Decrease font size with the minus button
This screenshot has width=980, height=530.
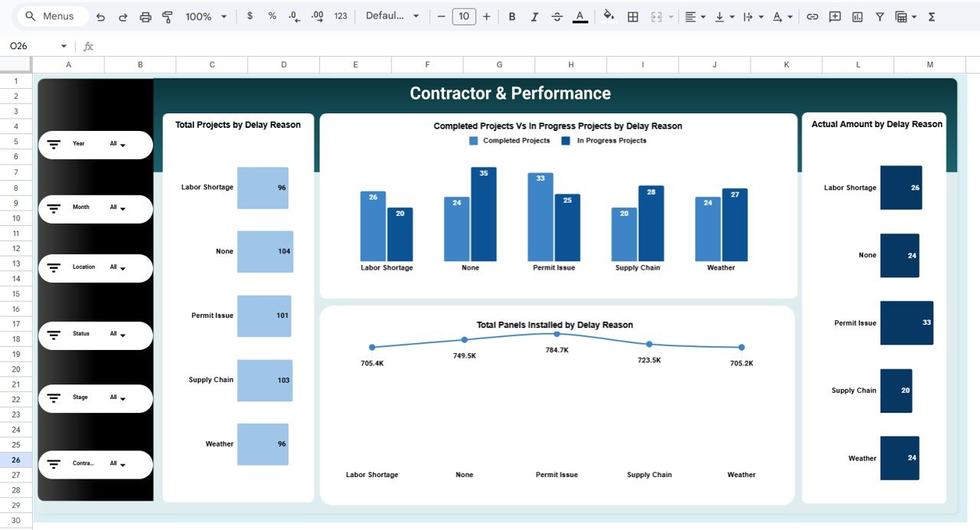pyautogui.click(x=441, y=15)
